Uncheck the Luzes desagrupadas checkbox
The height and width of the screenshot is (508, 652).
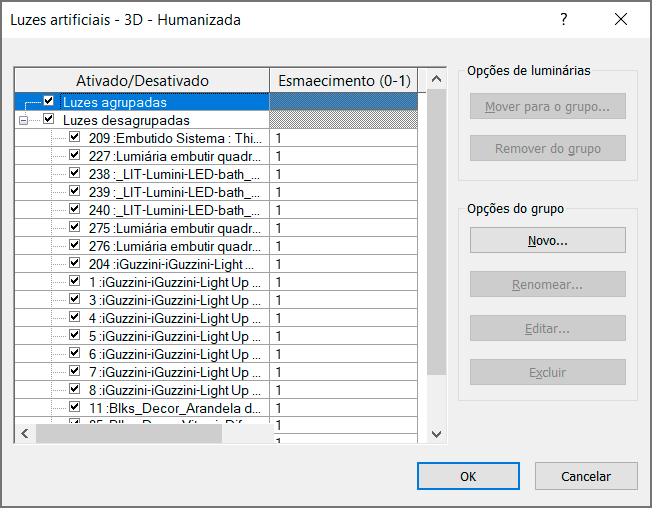coord(49,119)
